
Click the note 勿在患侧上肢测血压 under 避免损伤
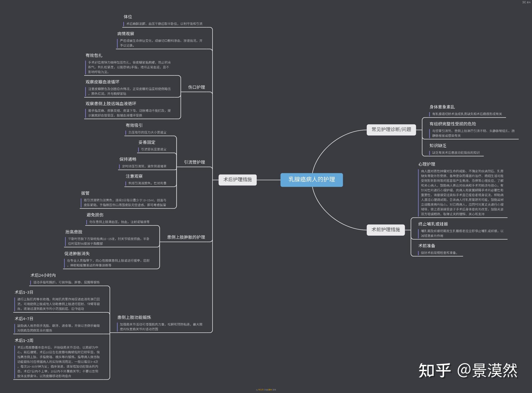tap(119, 222)
